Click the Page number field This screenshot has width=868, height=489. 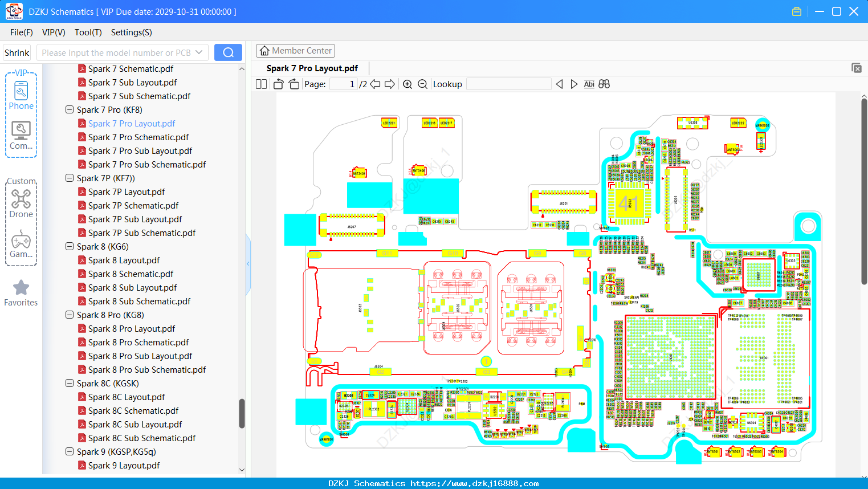[343, 84]
